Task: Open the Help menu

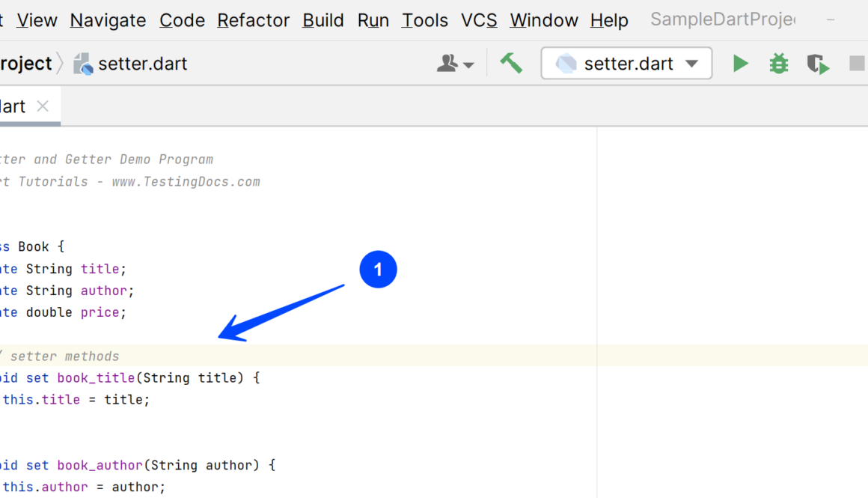Action: pos(609,20)
